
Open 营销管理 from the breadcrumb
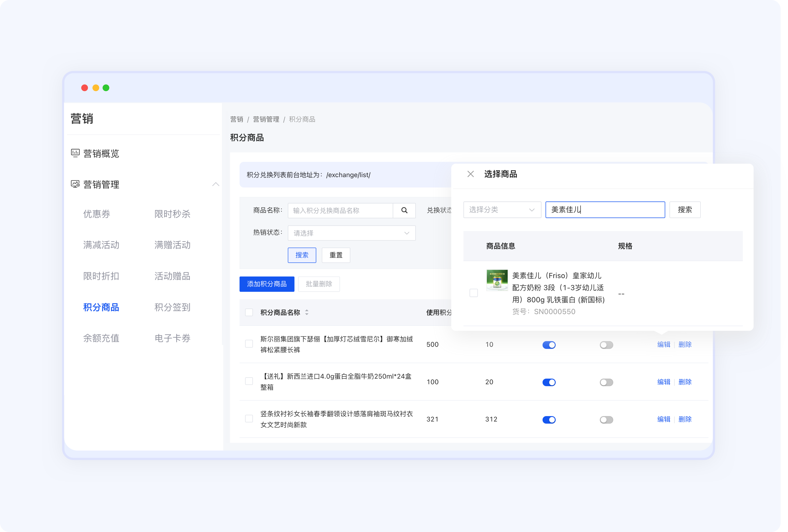pyautogui.click(x=266, y=119)
